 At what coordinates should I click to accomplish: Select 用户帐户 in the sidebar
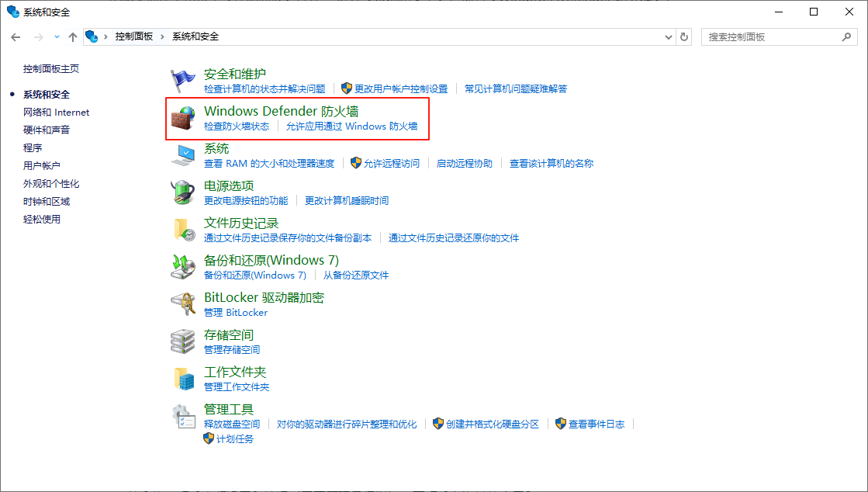[x=42, y=165]
